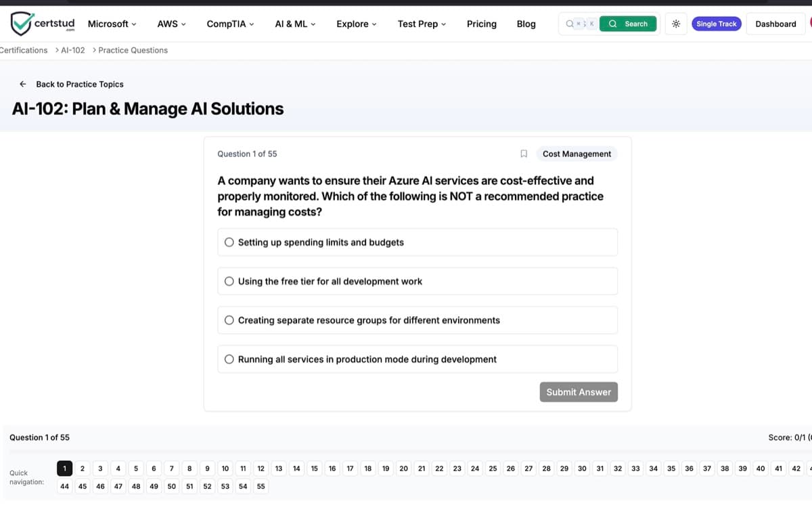
Task: Select the Single Track badge
Action: click(716, 23)
